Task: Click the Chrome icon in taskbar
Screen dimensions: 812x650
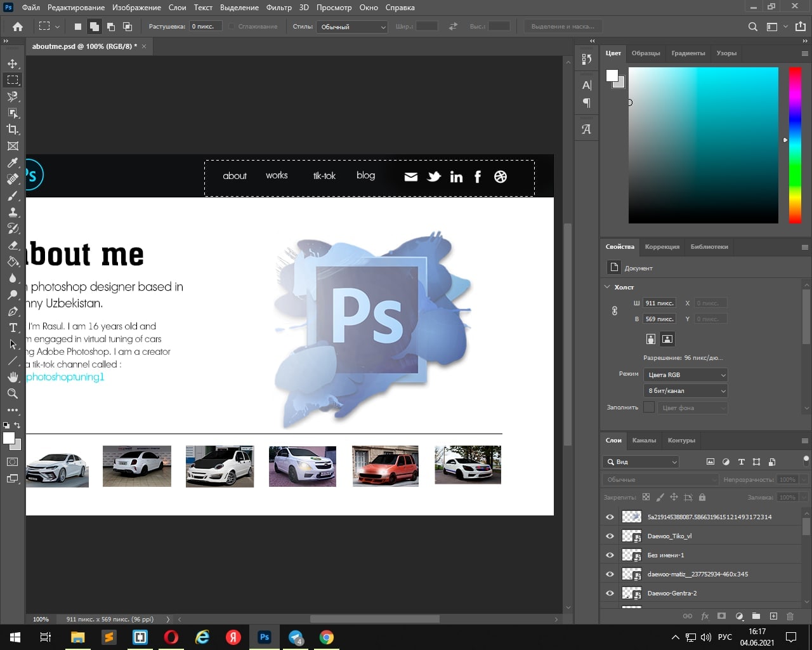Action: point(327,637)
